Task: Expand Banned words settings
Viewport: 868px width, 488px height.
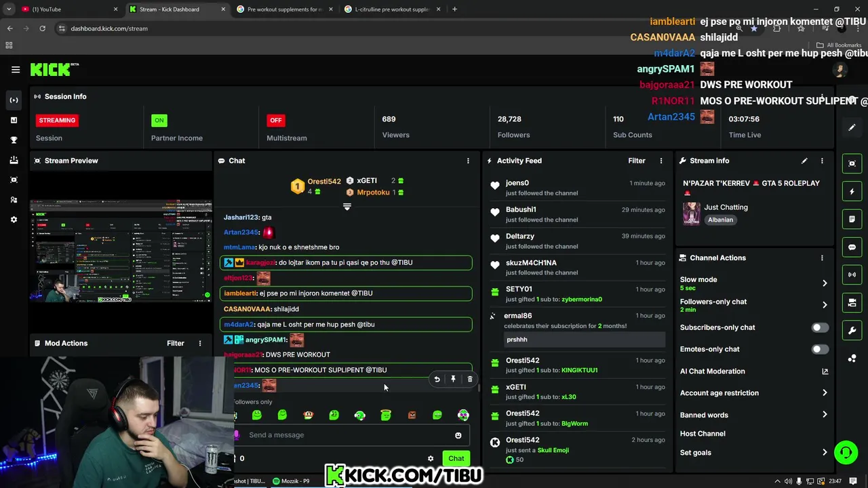Action: [x=825, y=415]
